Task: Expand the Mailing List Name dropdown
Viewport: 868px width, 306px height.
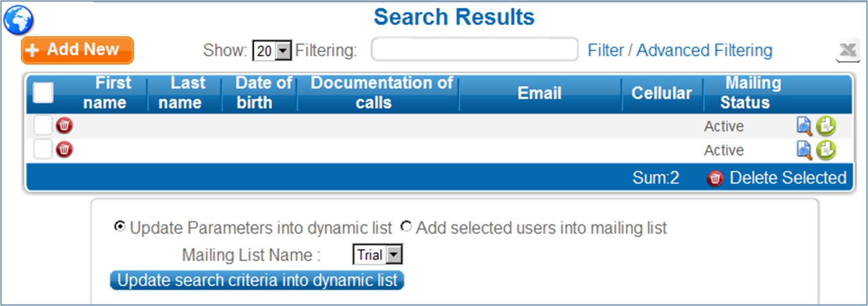Action: tap(377, 255)
